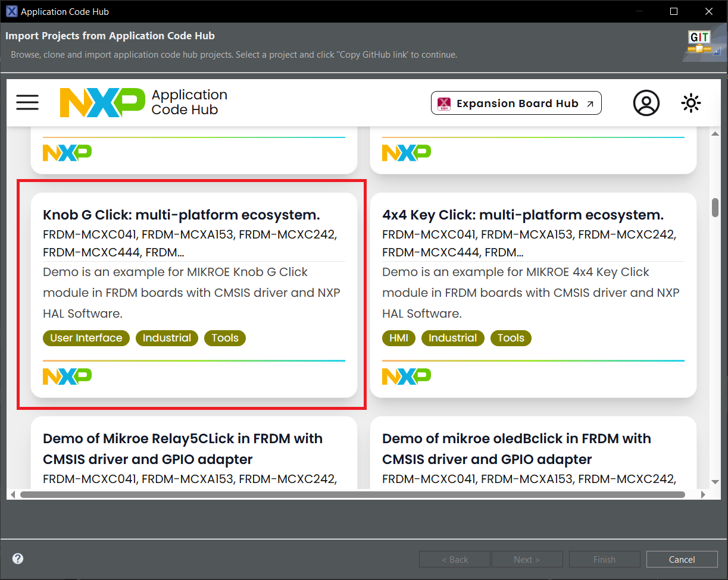Screen dimensions: 728x580
Task: Select the Industrial tag on Knob G Click card
Action: (167, 338)
